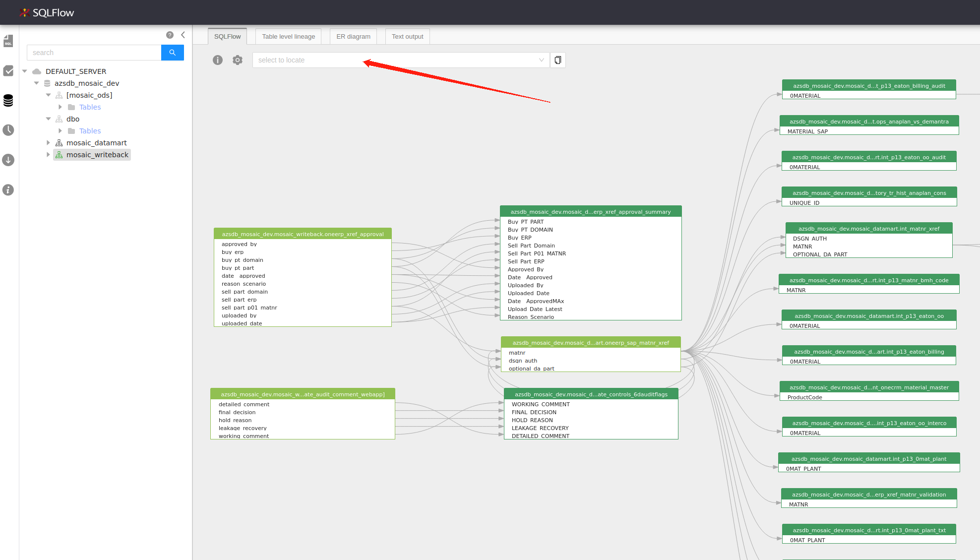Collapse the left panel with chevron
Image resolution: width=980 pixels, height=560 pixels.
click(x=183, y=35)
